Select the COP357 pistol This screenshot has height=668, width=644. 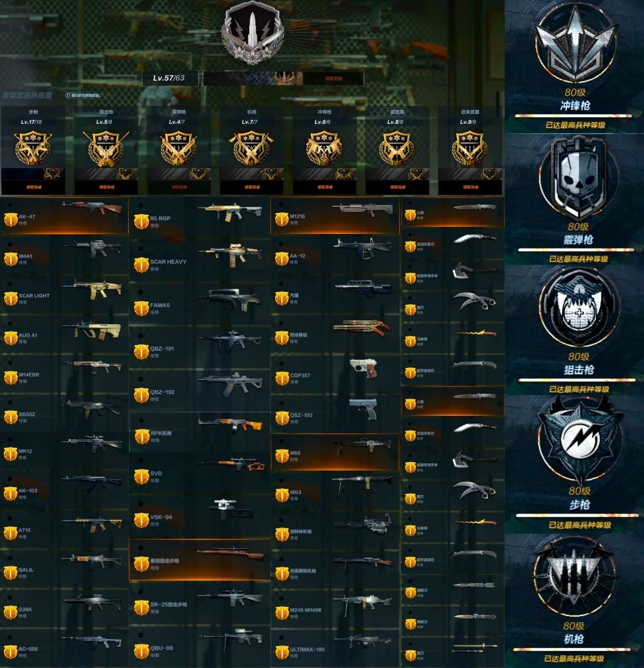335,374
